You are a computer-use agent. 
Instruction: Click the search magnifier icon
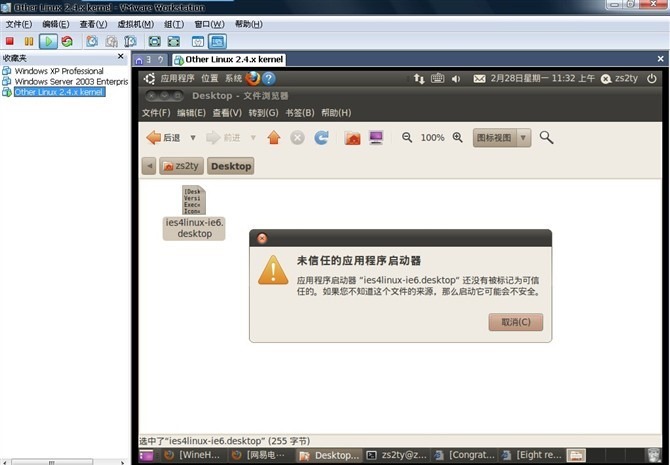point(546,138)
